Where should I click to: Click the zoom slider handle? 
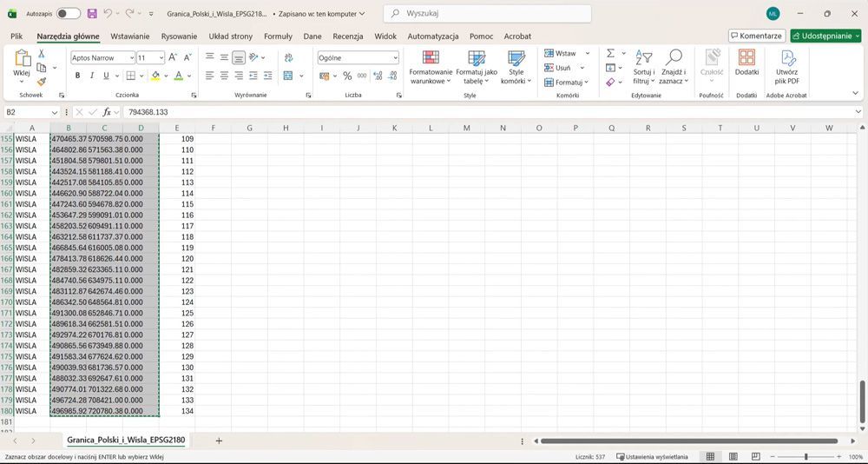(x=806, y=457)
